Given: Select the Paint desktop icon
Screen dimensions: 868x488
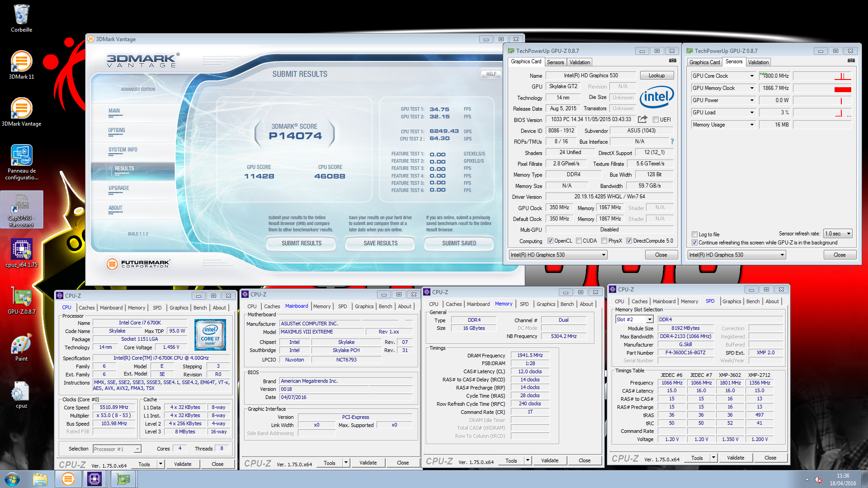Looking at the screenshot, I should (21, 347).
